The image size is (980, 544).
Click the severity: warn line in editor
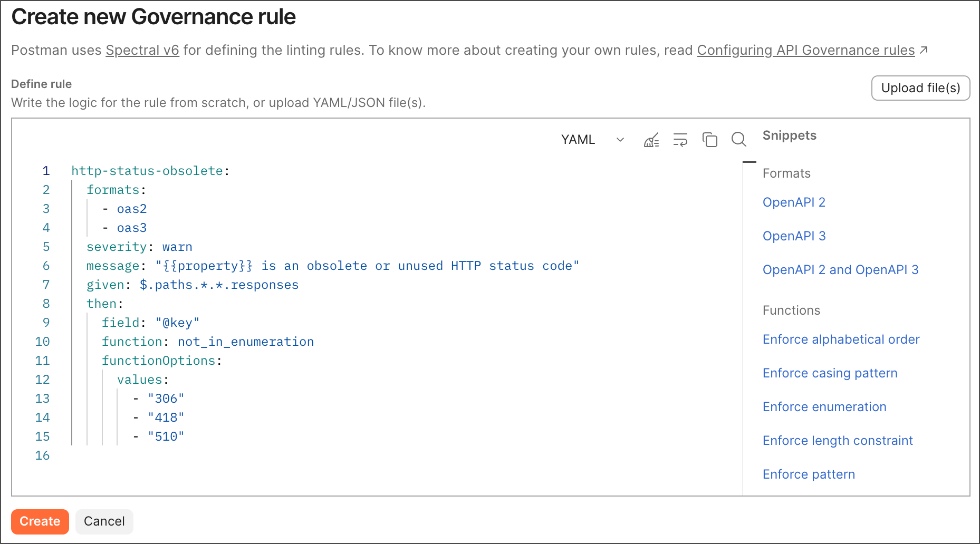click(x=139, y=247)
